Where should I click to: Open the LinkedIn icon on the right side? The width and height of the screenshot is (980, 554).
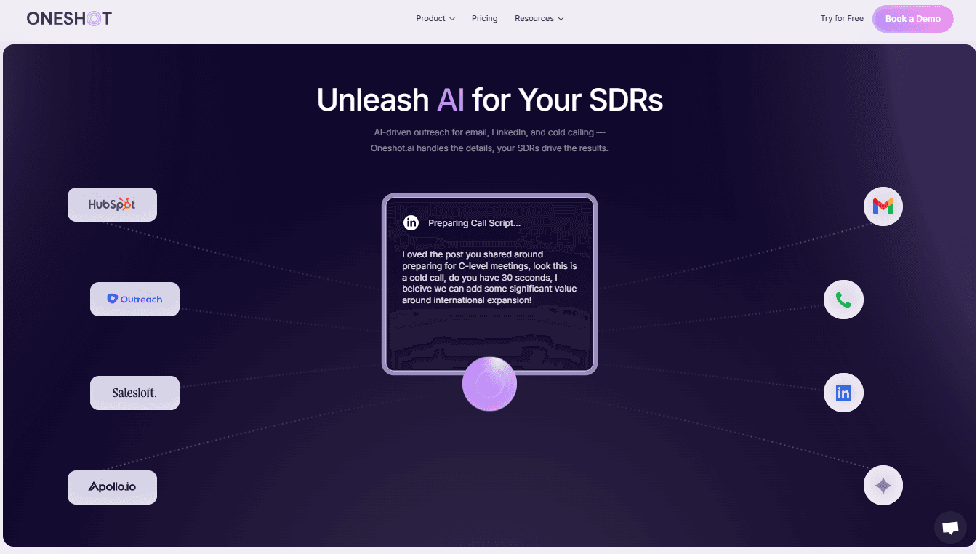point(843,393)
